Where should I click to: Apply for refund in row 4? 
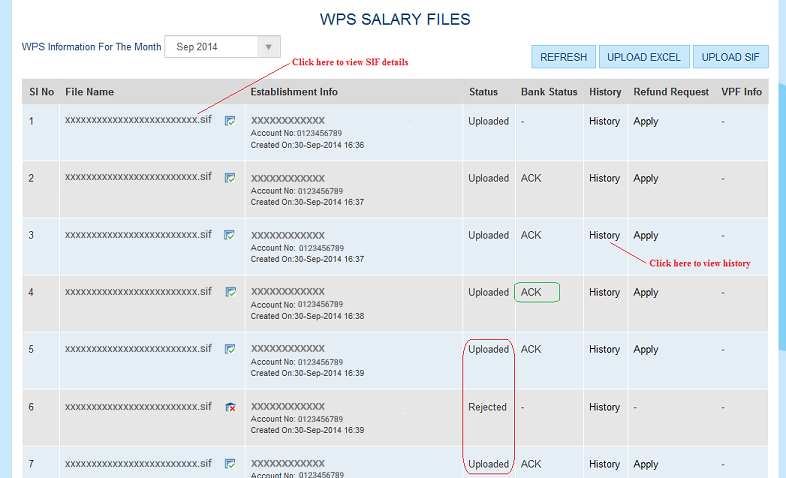coord(645,293)
